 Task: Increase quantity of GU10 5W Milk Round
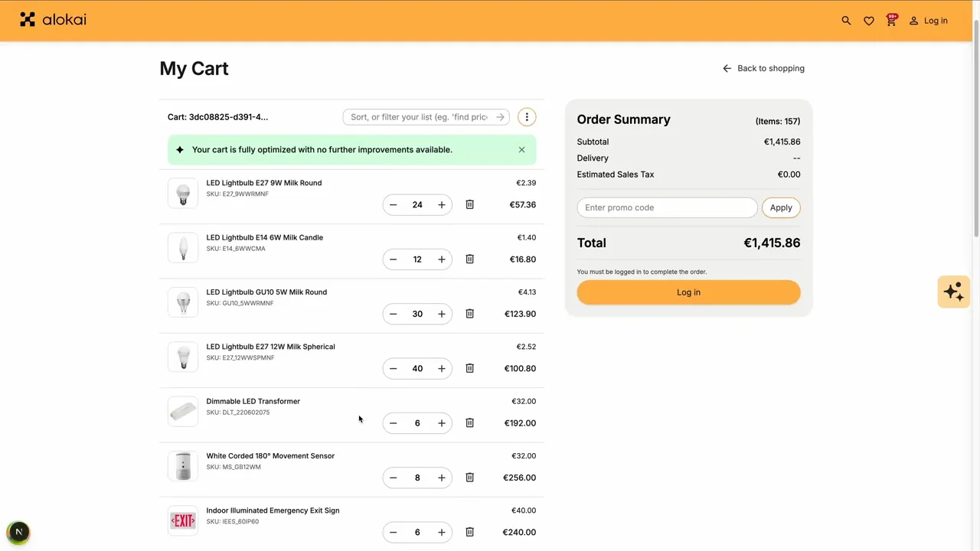(x=442, y=314)
